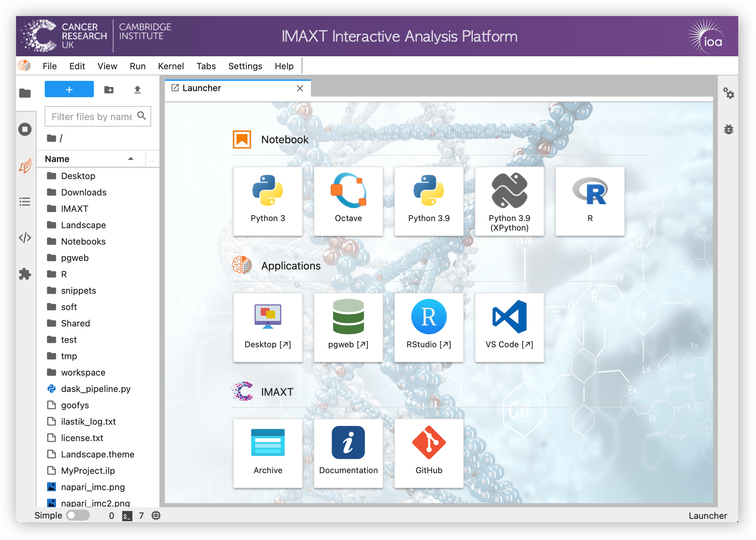756x540 pixels.
Task: Click the upload files button
Action: point(138,89)
